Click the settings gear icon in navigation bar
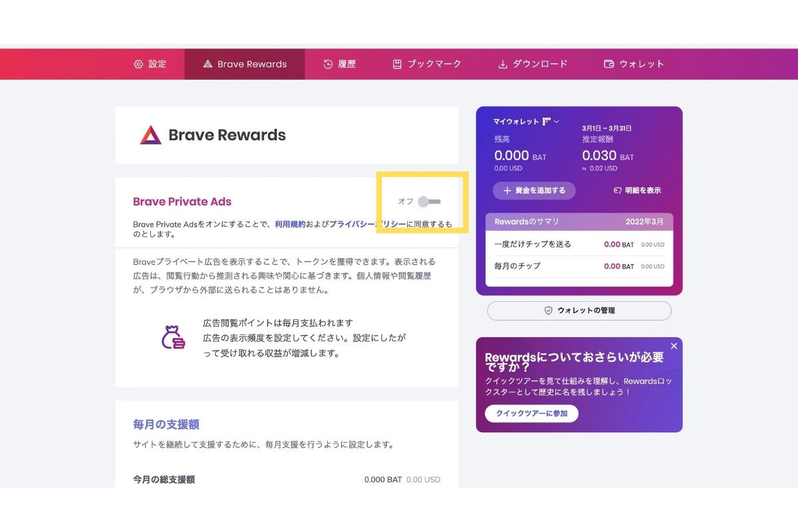This screenshot has height=532, width=798. [x=138, y=65]
